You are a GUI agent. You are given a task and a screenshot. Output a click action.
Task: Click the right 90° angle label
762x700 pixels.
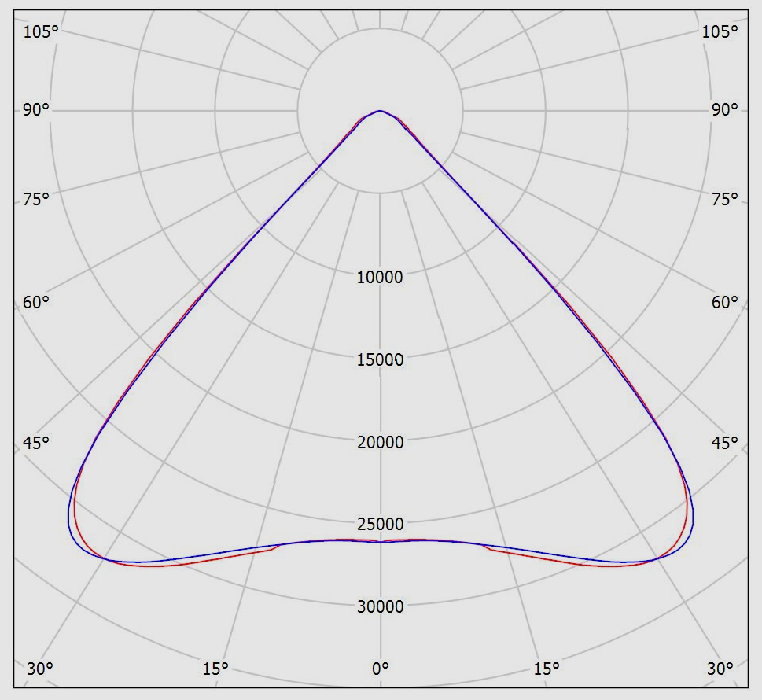click(724, 110)
